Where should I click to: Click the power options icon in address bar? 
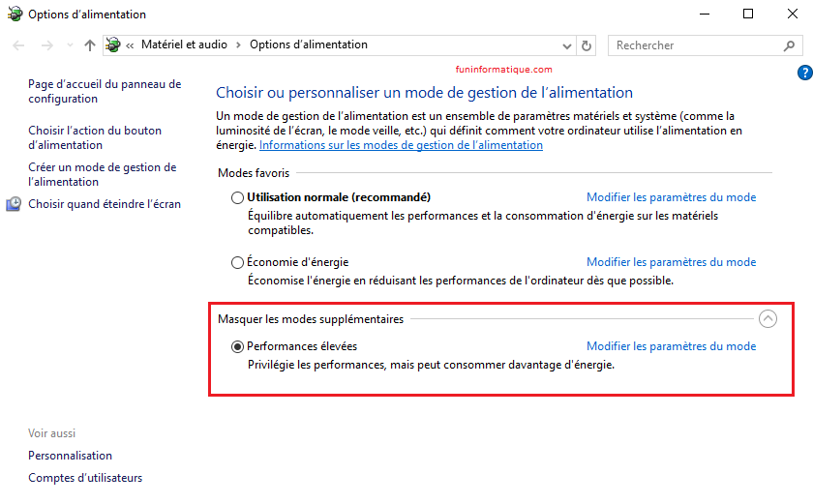coord(113,44)
